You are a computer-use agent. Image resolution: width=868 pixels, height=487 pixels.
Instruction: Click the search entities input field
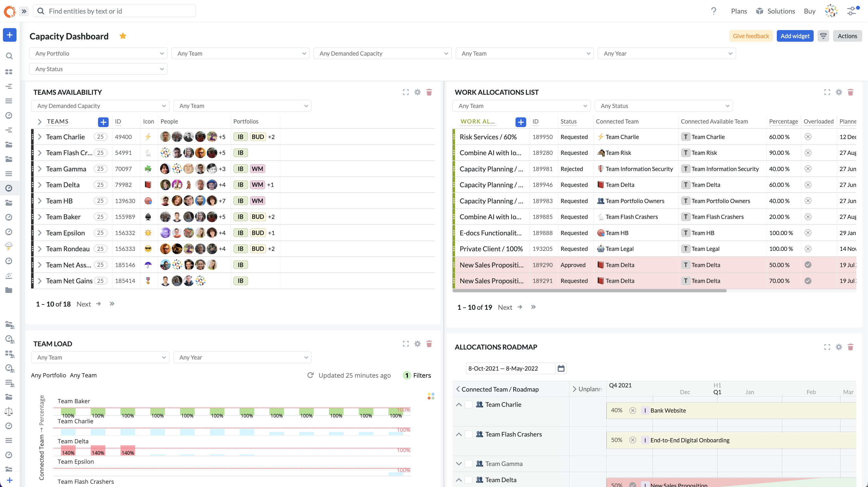click(x=114, y=11)
